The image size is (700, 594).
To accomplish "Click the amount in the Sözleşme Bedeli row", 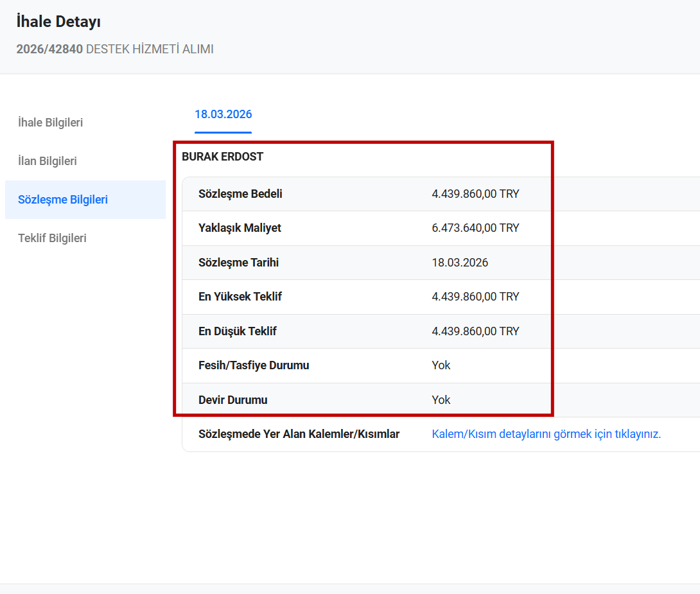I will [x=475, y=194].
